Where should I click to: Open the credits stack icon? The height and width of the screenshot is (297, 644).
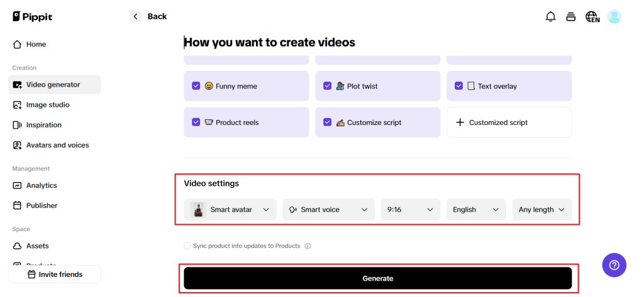coord(571,17)
